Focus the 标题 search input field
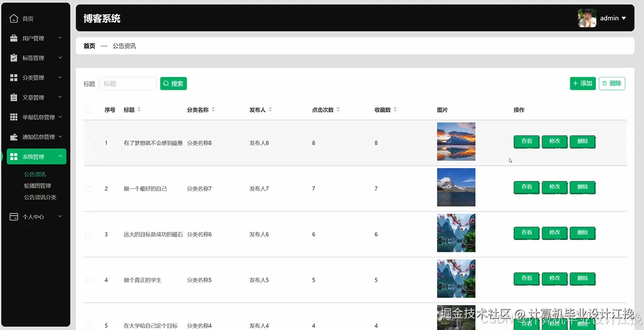 click(x=127, y=84)
